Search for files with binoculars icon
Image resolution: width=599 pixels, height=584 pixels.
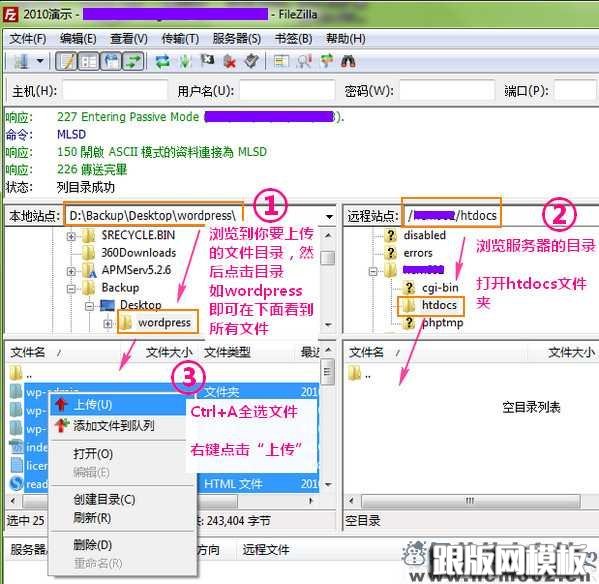[x=348, y=61]
